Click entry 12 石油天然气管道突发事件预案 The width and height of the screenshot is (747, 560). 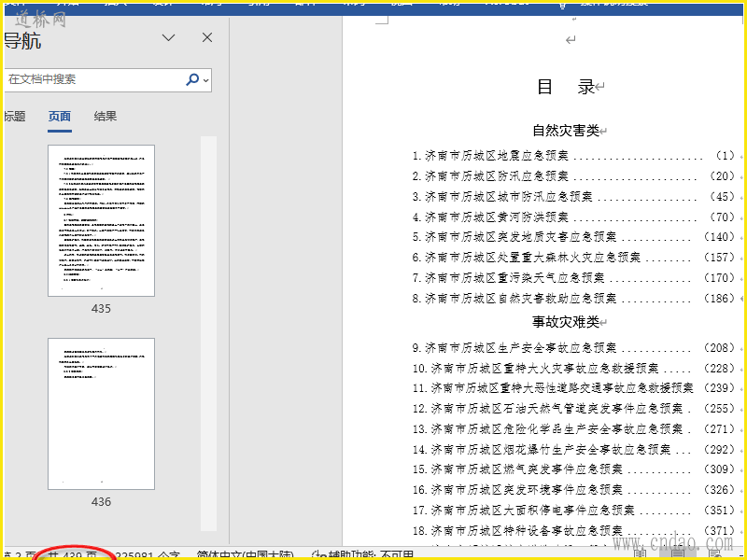point(548,409)
